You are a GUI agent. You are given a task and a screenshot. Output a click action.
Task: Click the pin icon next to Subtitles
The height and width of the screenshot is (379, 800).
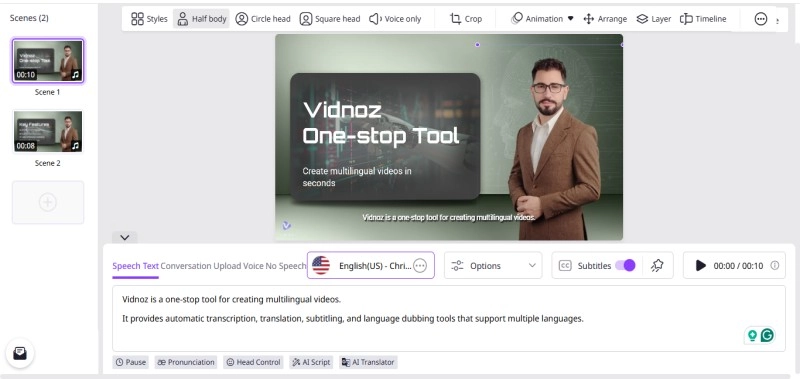tap(657, 265)
